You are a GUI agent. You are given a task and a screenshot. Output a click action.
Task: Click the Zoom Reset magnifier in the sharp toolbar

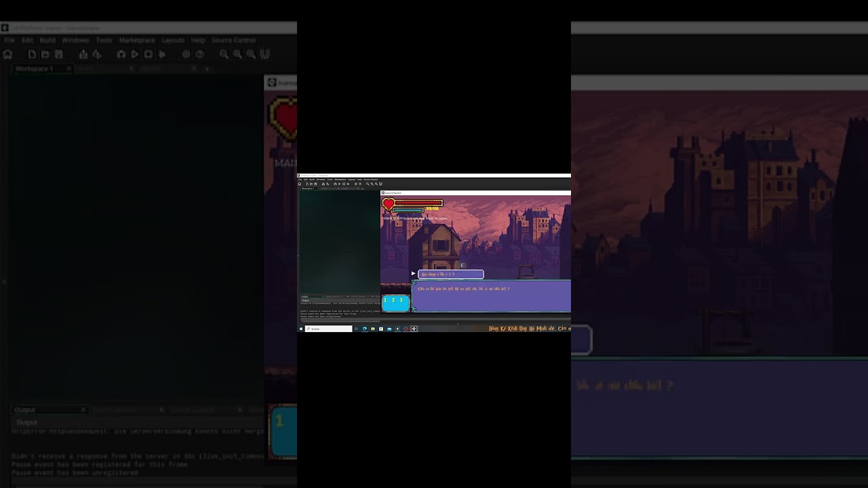[372, 184]
